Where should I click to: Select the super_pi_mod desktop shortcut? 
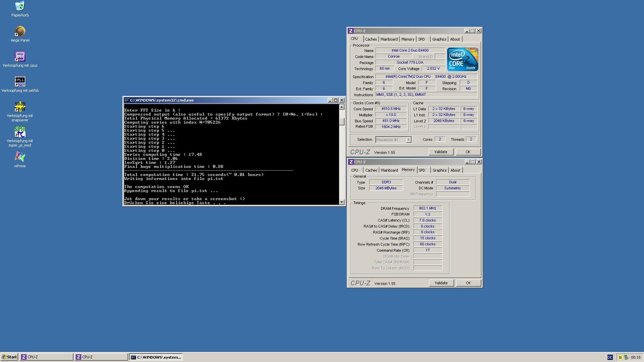pyautogui.click(x=20, y=137)
